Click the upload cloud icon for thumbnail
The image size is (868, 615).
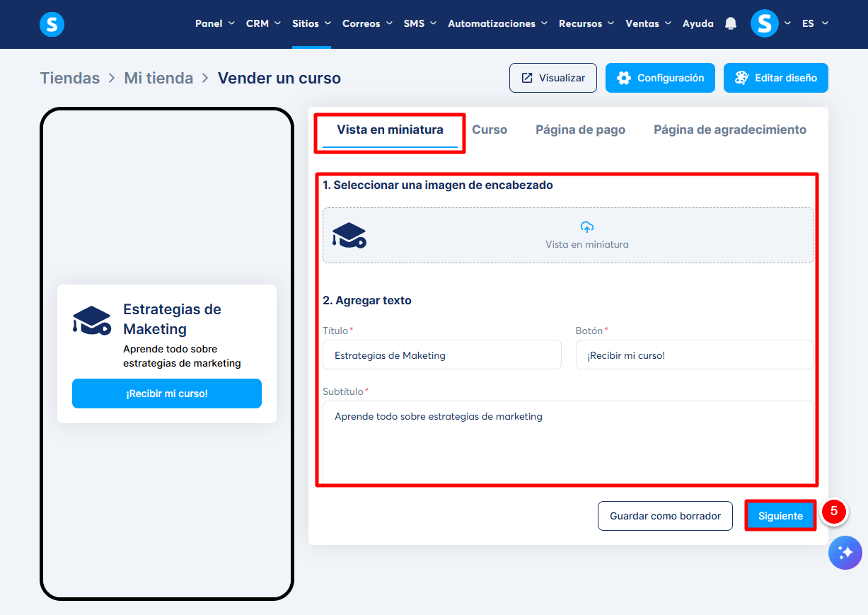[587, 227]
